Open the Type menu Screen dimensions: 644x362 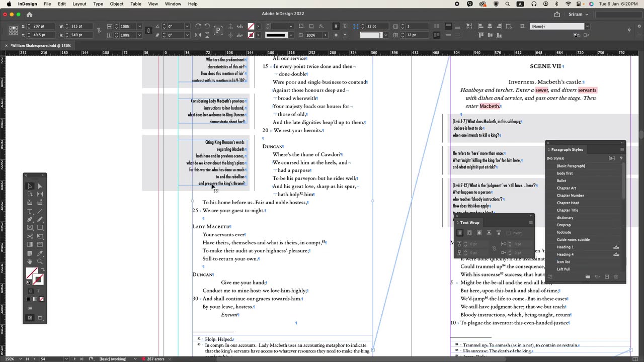[x=98, y=4]
